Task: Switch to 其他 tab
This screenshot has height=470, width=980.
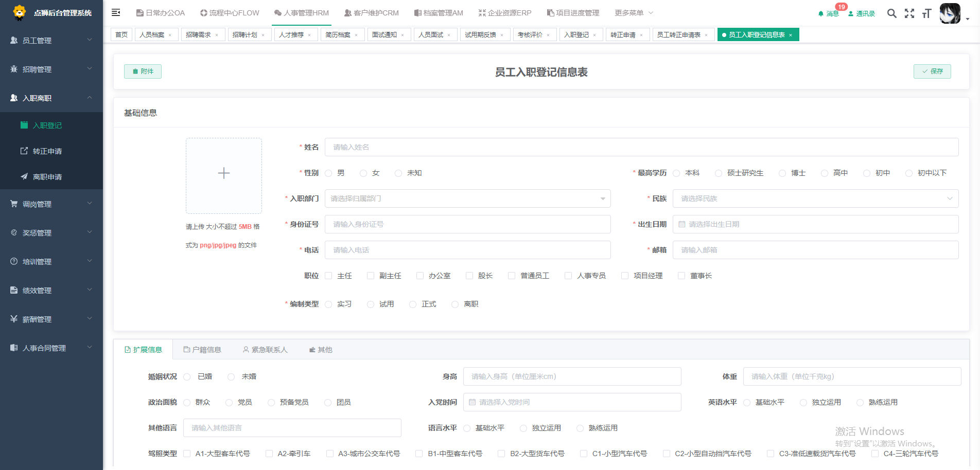Action: tap(321, 350)
